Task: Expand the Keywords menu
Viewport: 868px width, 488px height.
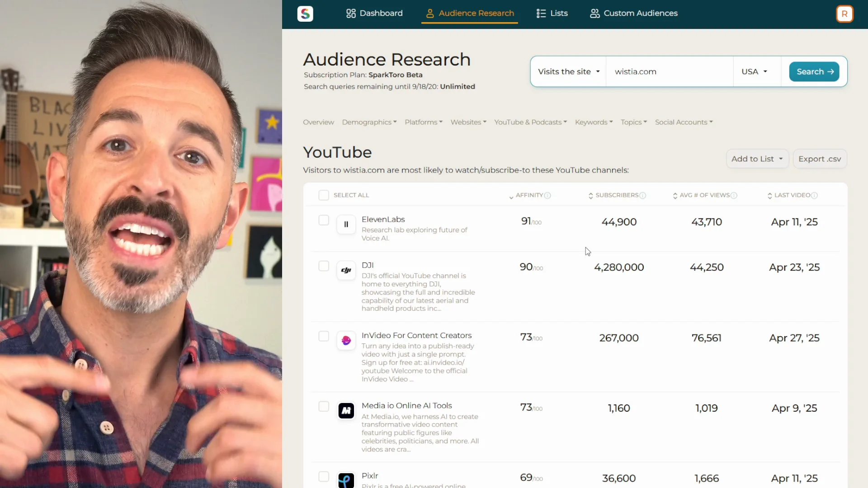Action: (594, 122)
